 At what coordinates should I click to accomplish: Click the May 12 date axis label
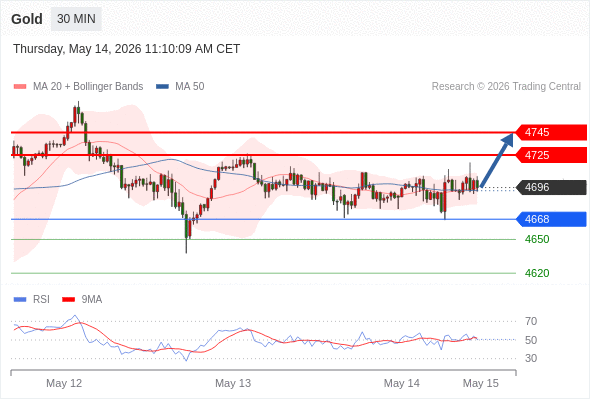click(x=64, y=383)
